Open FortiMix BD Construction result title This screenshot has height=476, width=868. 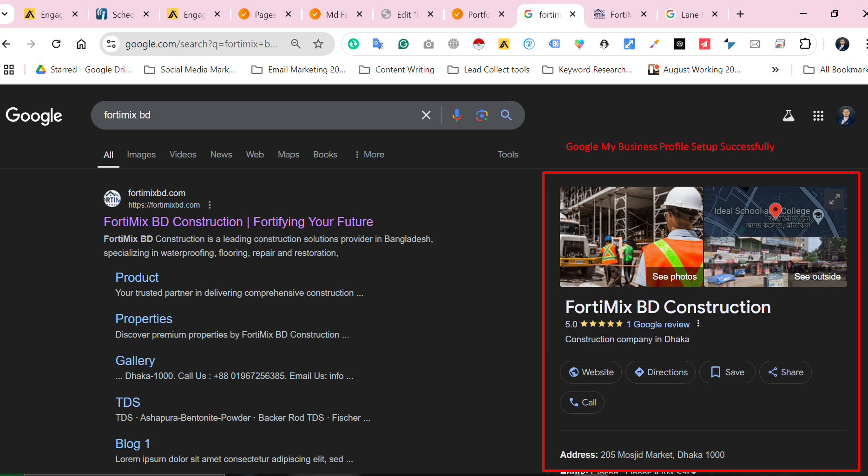(238, 222)
